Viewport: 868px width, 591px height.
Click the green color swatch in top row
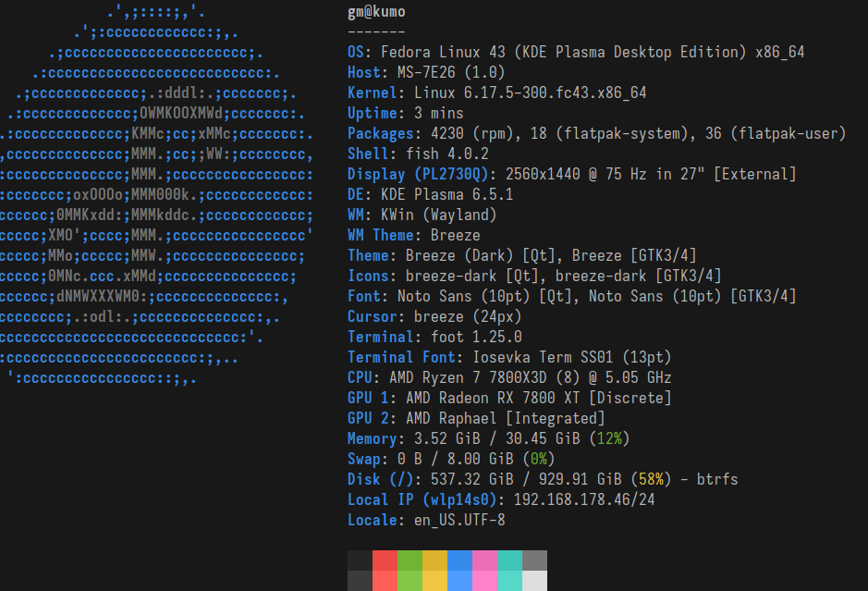point(410,560)
